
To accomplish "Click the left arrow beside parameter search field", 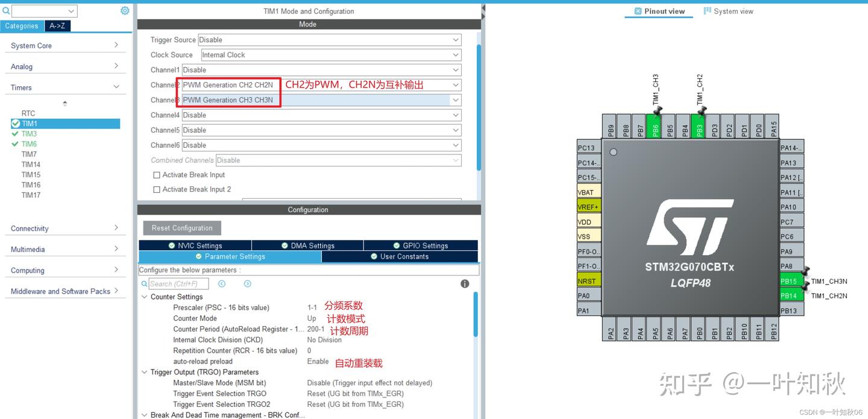I will [221, 283].
